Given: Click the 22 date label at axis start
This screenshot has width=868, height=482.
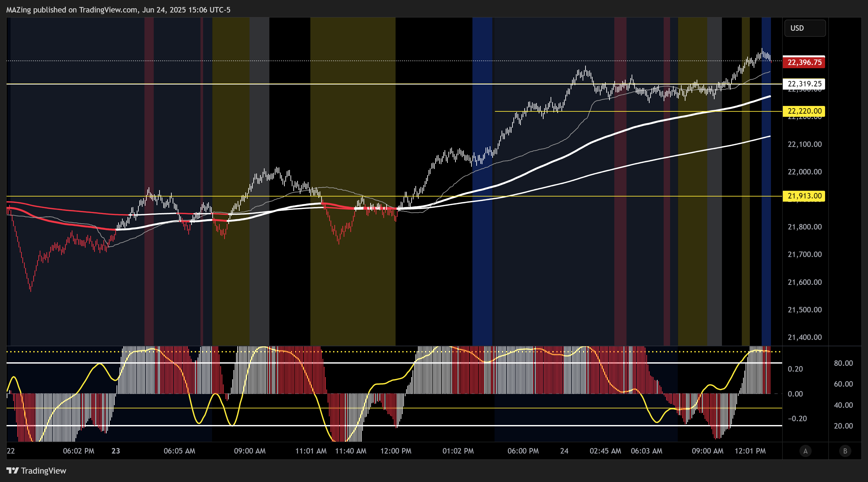Looking at the screenshot, I should click(11, 451).
